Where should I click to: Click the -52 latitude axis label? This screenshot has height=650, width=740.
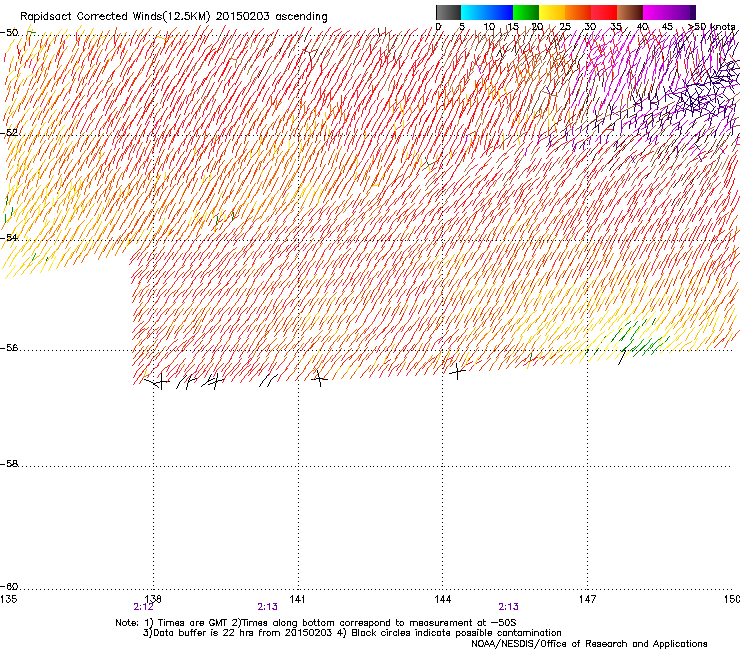[x=10, y=133]
